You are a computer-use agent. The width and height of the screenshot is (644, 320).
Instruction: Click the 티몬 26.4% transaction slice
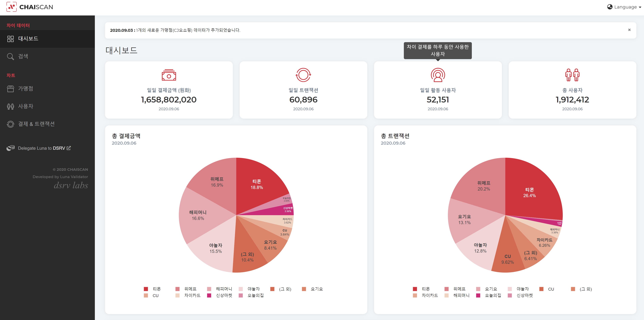coord(529,193)
